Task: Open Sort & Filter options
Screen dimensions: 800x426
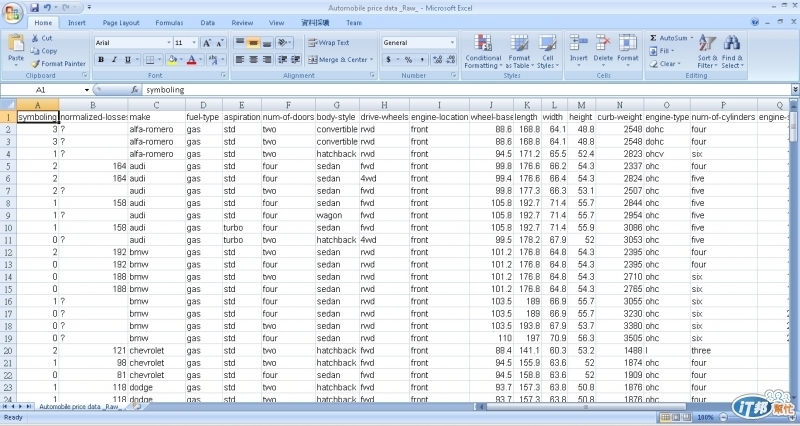Action: [x=708, y=52]
